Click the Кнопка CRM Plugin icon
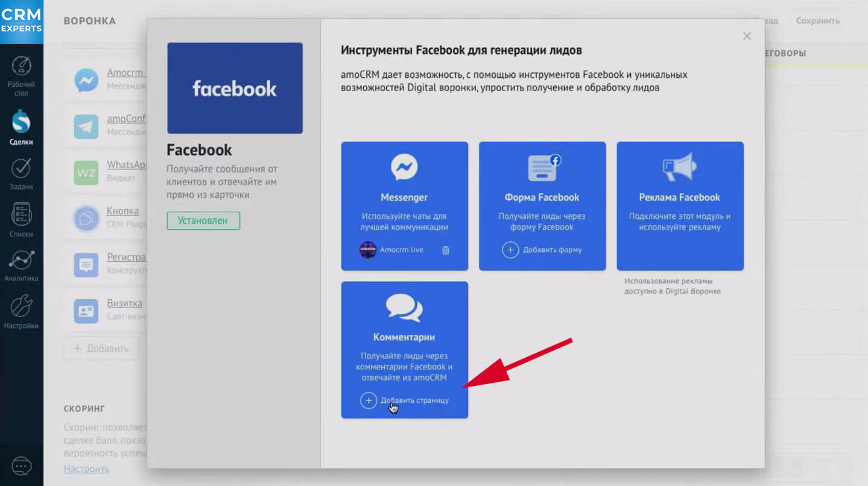Screen dimensions: 868x486 [x=86, y=219]
